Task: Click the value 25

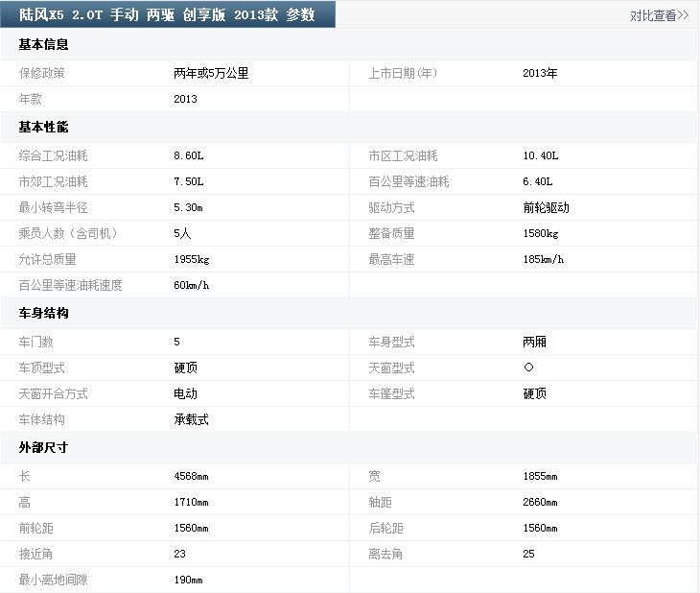Action: pyautogui.click(x=528, y=554)
